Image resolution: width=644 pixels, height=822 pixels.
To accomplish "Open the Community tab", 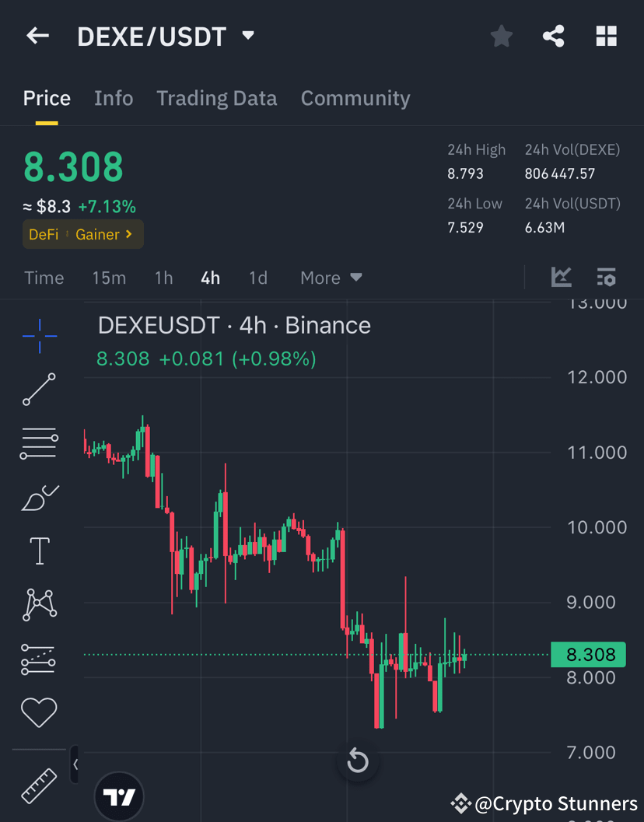I will point(355,98).
